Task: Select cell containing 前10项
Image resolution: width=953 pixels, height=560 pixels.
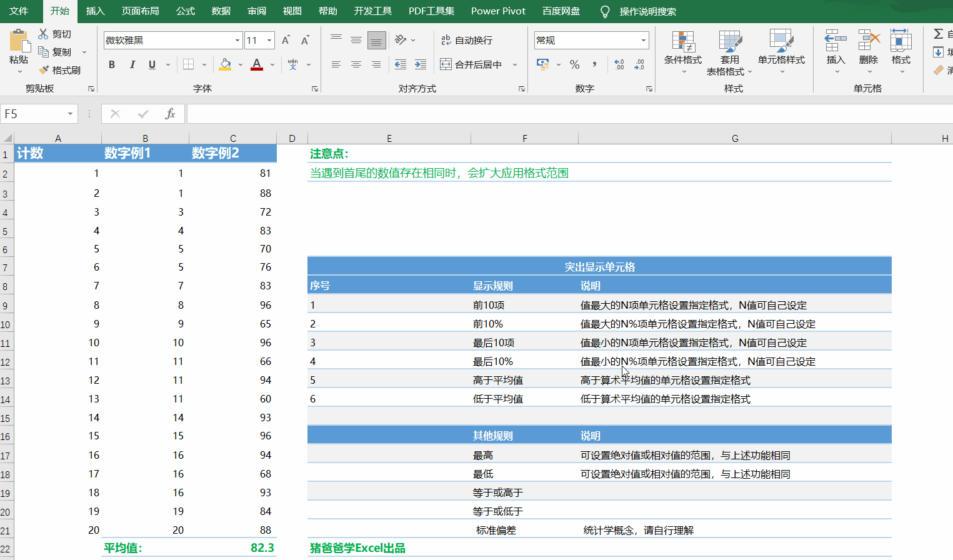Action: tap(524, 305)
